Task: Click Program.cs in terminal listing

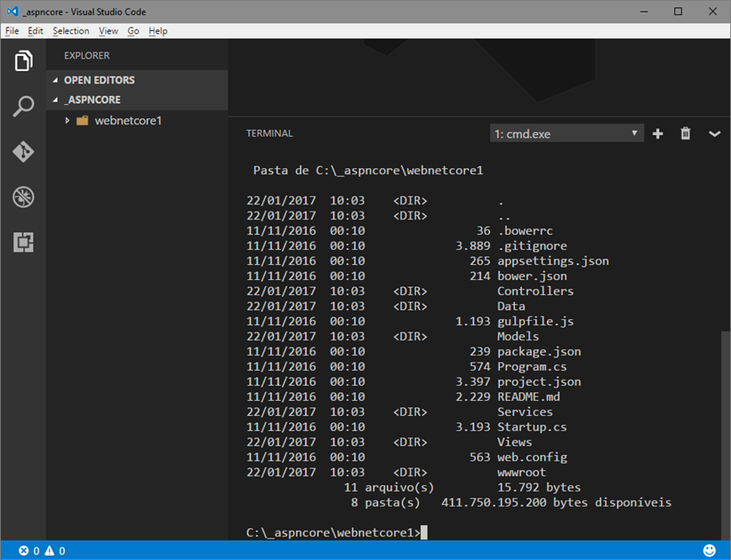Action: pos(532,366)
